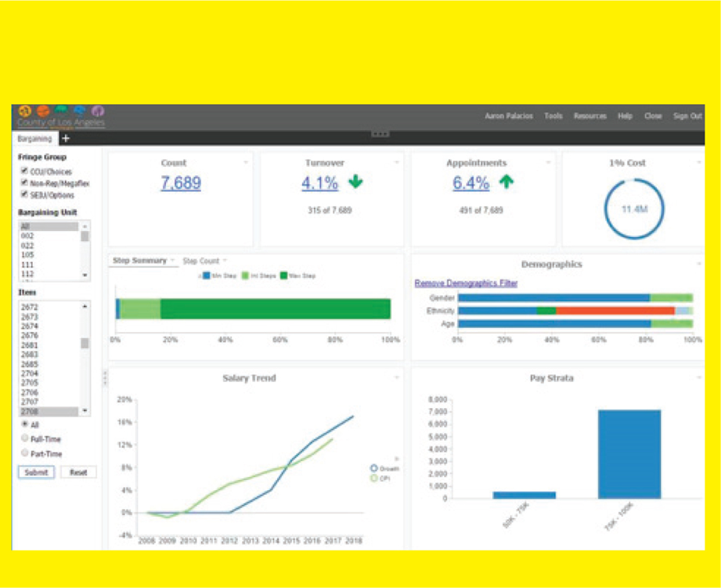Open the Step Summary dropdown
The image size is (721, 588).
click(x=143, y=261)
